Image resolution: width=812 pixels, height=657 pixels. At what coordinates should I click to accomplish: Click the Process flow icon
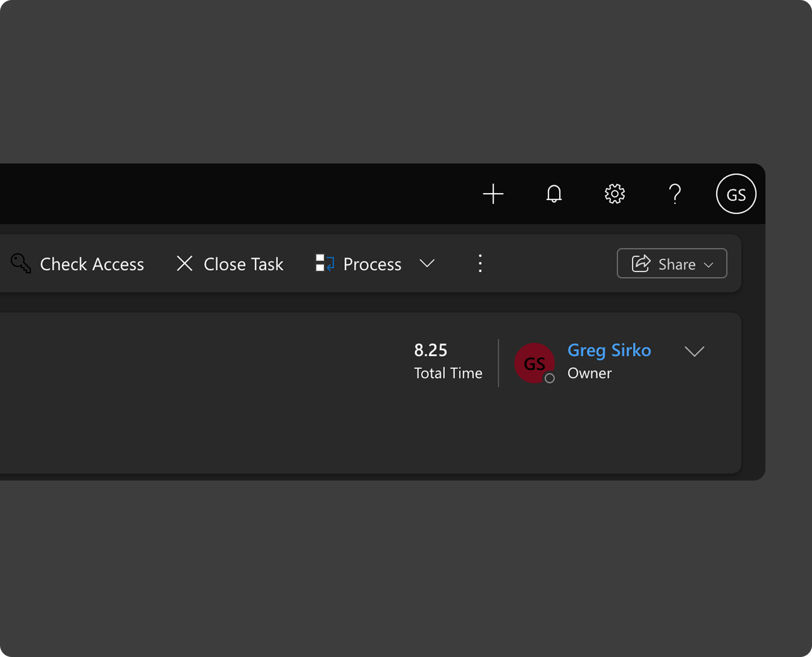pyautogui.click(x=325, y=263)
